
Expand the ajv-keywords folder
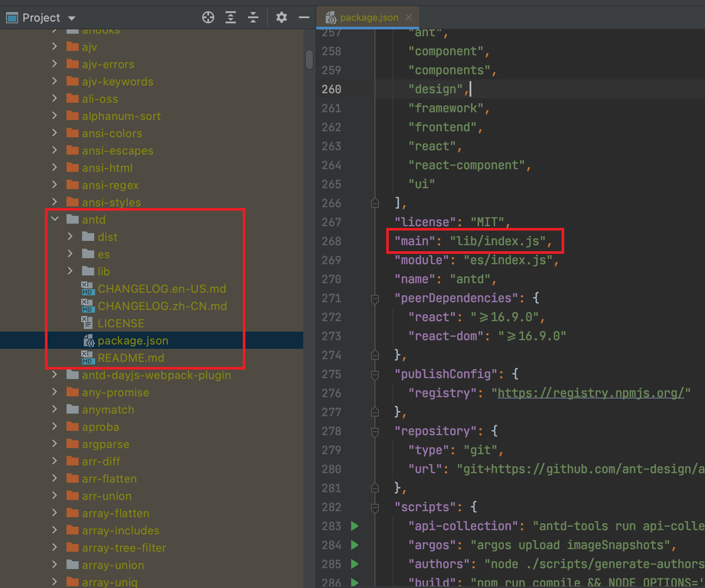click(x=54, y=81)
